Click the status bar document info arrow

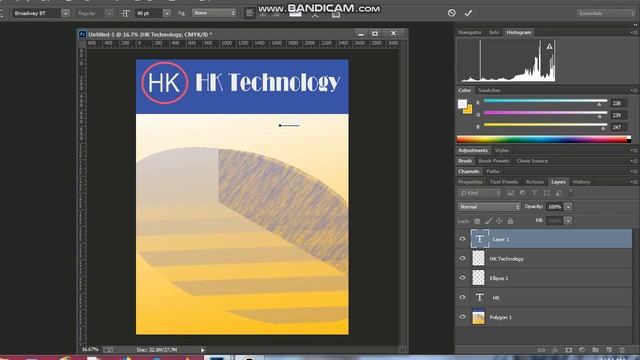(202, 350)
